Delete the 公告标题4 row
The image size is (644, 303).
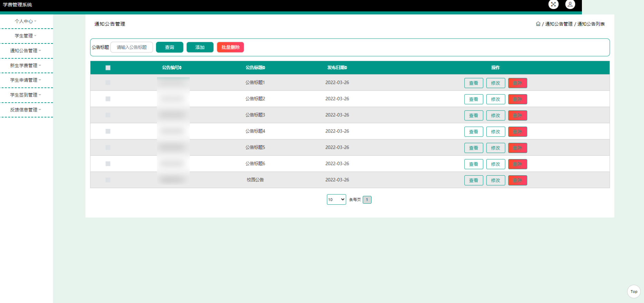coord(517,132)
